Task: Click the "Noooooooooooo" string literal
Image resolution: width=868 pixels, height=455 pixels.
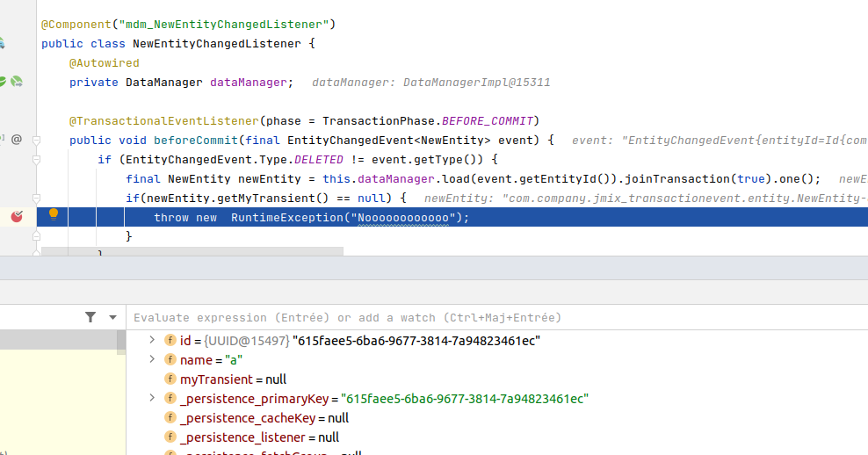Action: pyautogui.click(x=403, y=218)
